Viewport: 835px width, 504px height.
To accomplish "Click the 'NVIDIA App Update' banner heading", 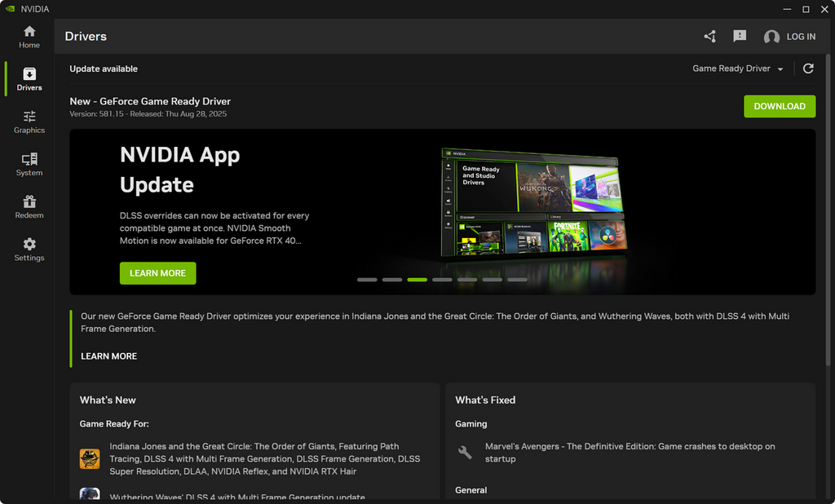I will pos(179,170).
